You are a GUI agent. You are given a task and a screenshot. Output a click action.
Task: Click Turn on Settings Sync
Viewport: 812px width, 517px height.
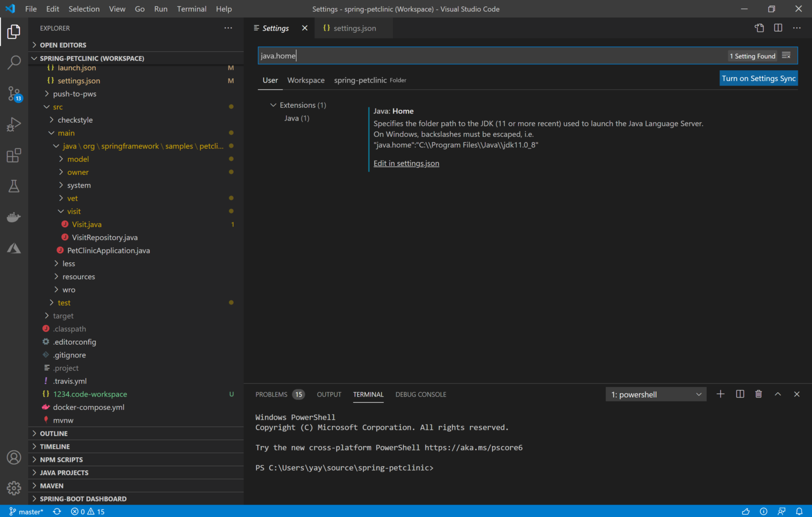coord(759,78)
